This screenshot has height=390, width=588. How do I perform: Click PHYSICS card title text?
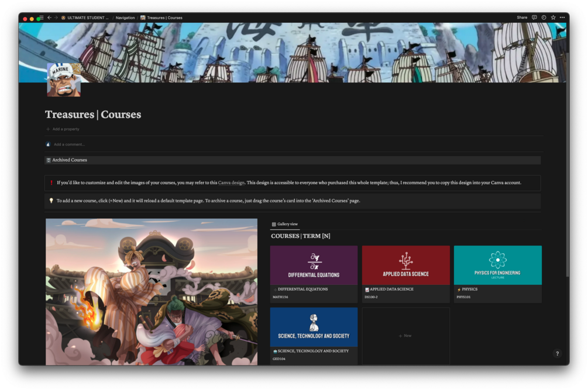click(469, 289)
